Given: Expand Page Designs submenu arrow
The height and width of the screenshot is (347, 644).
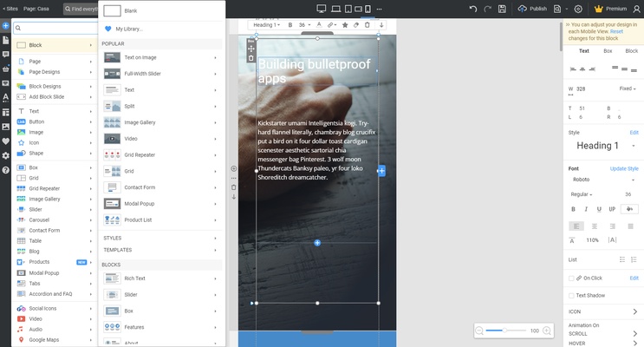Looking at the screenshot, I should (x=90, y=72).
